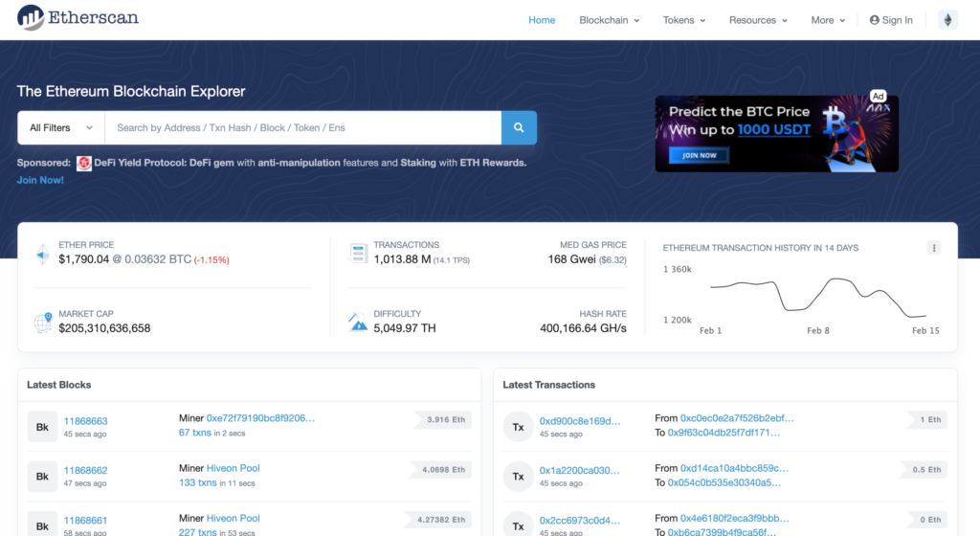Expand the More menu
This screenshot has width=980, height=536.
click(828, 20)
